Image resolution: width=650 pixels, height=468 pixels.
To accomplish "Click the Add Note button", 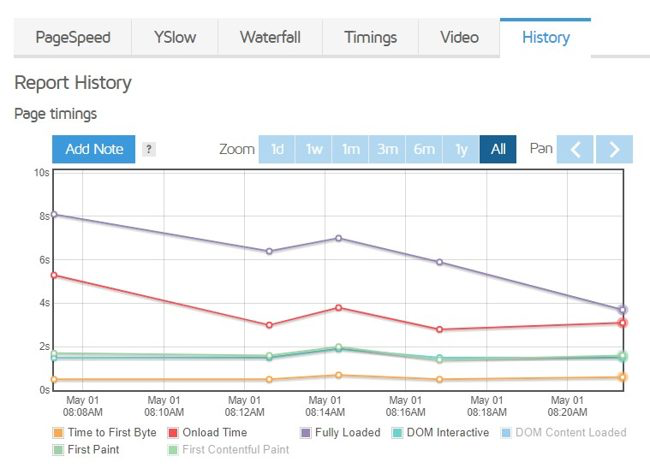I will pyautogui.click(x=94, y=149).
